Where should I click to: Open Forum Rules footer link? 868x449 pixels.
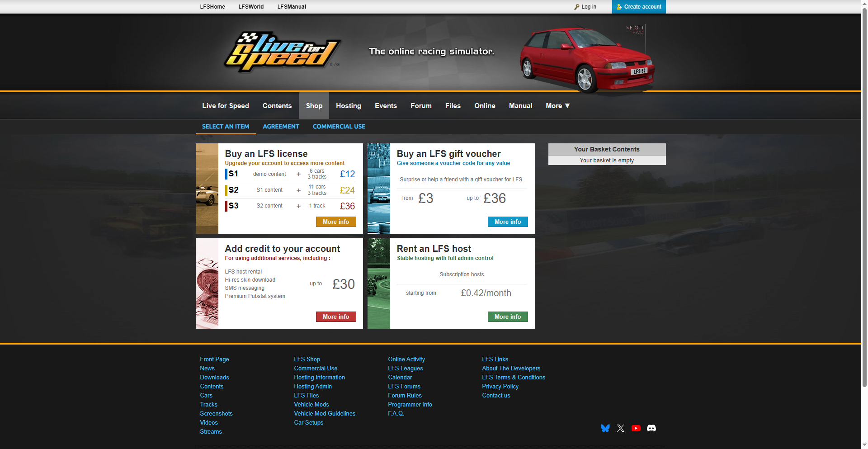click(405, 396)
